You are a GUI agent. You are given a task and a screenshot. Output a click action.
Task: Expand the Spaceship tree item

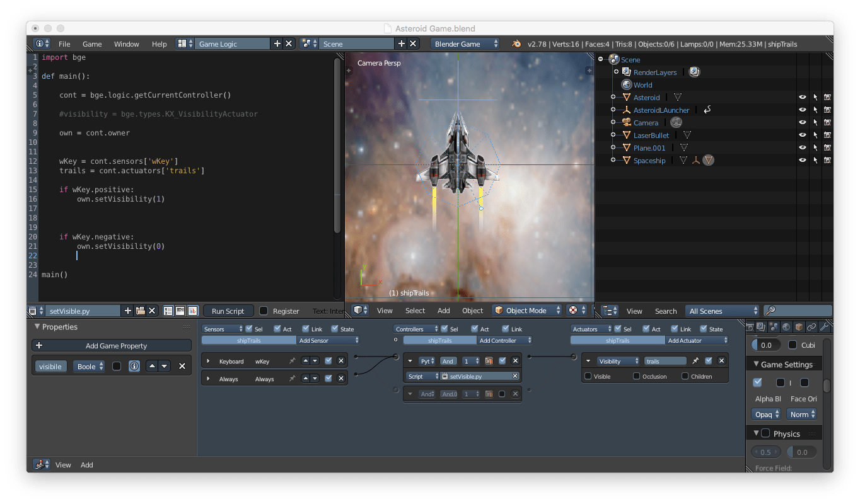click(x=613, y=161)
